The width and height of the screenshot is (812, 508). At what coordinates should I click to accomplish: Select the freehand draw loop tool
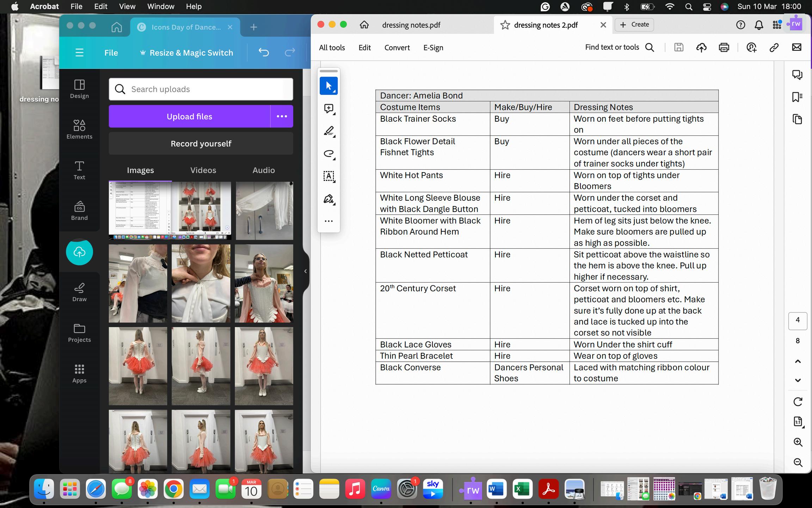point(328,153)
